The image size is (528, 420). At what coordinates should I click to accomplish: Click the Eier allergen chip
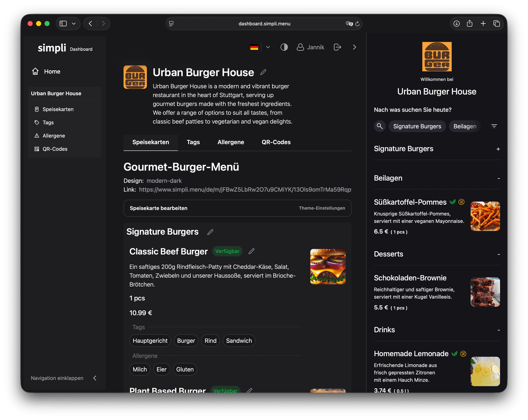click(161, 369)
